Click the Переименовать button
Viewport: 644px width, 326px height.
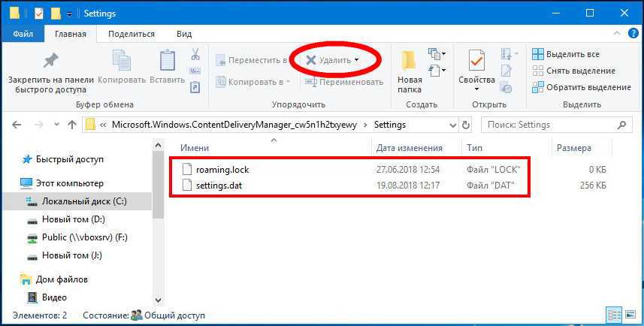[x=344, y=82]
